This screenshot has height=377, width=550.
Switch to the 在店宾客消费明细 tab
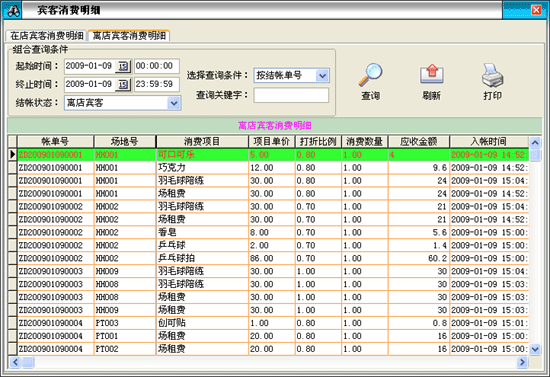coord(46,36)
